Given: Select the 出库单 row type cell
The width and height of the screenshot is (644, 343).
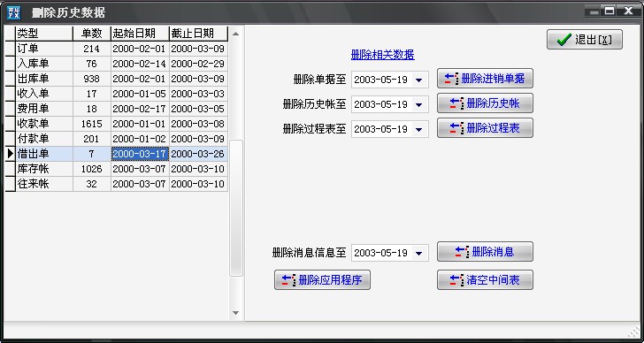Looking at the screenshot, I should [x=44, y=79].
